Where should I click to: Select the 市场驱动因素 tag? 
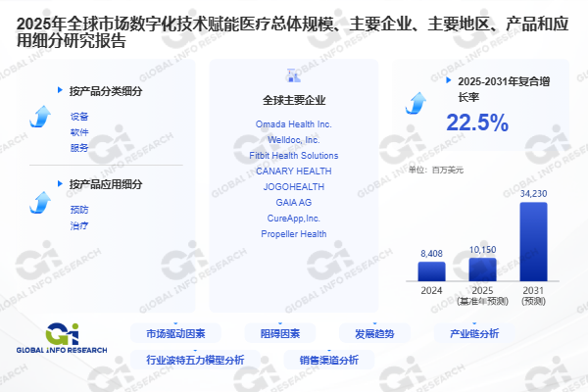(x=175, y=333)
